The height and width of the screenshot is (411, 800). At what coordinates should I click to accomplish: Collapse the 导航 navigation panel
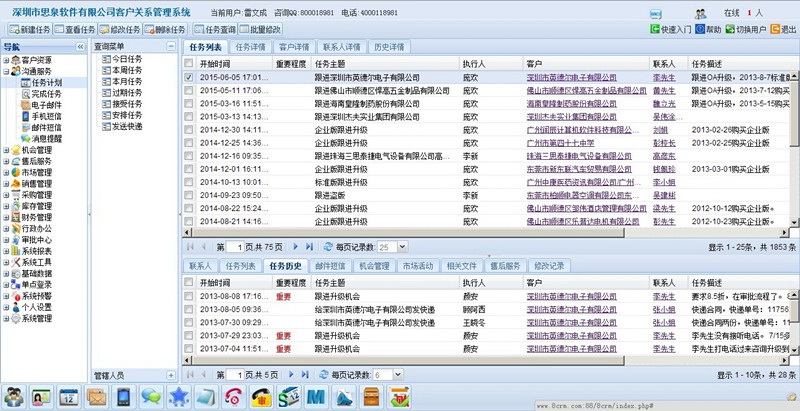click(x=80, y=47)
